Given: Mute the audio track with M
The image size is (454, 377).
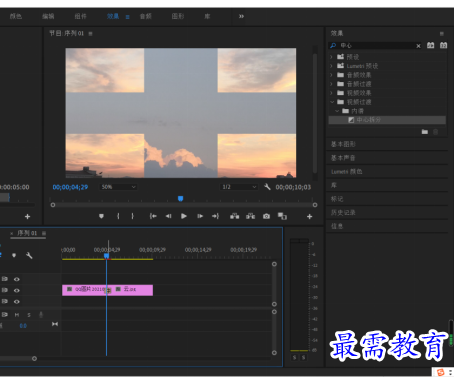Looking at the screenshot, I should tap(17, 315).
